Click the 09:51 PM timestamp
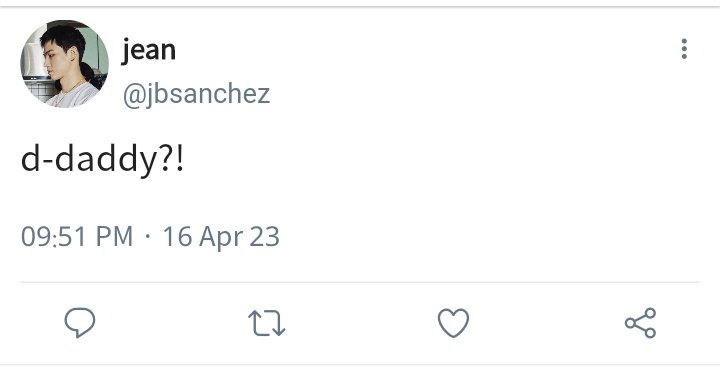 tap(77, 236)
